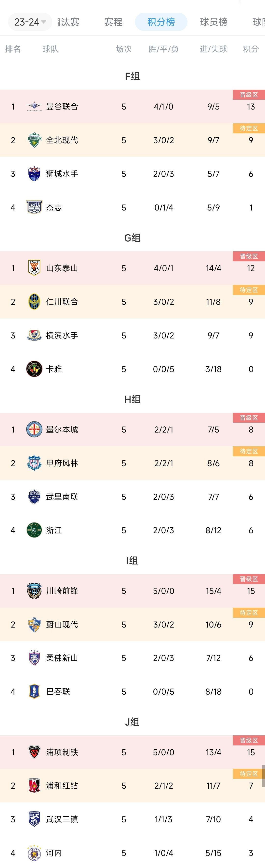Viewport: 265px width, 868px height.
Task: Click the 武汉三镇 team name
Action: coord(62,819)
